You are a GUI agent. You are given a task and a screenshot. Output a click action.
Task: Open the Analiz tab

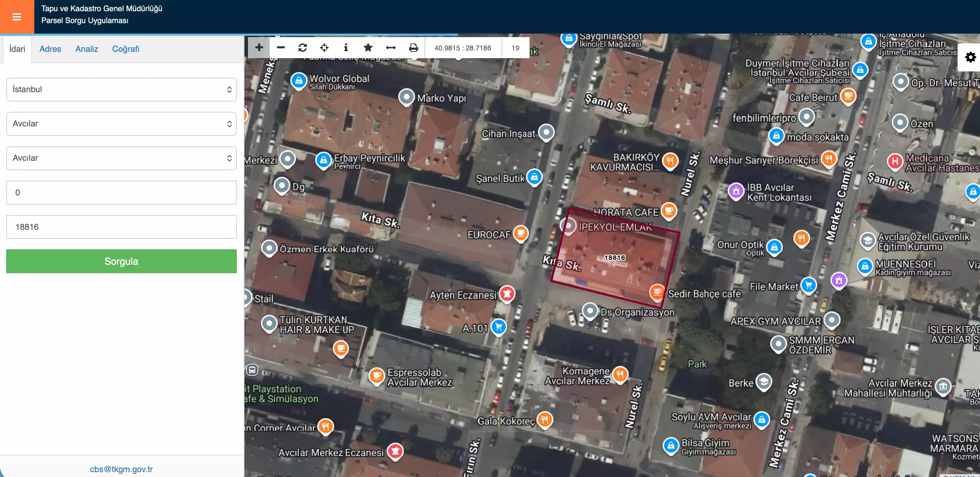87,49
